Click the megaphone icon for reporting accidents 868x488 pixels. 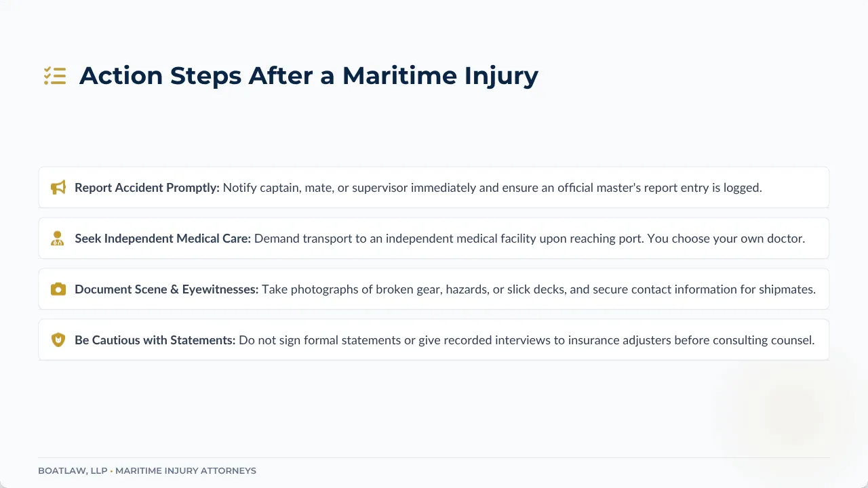tap(58, 188)
